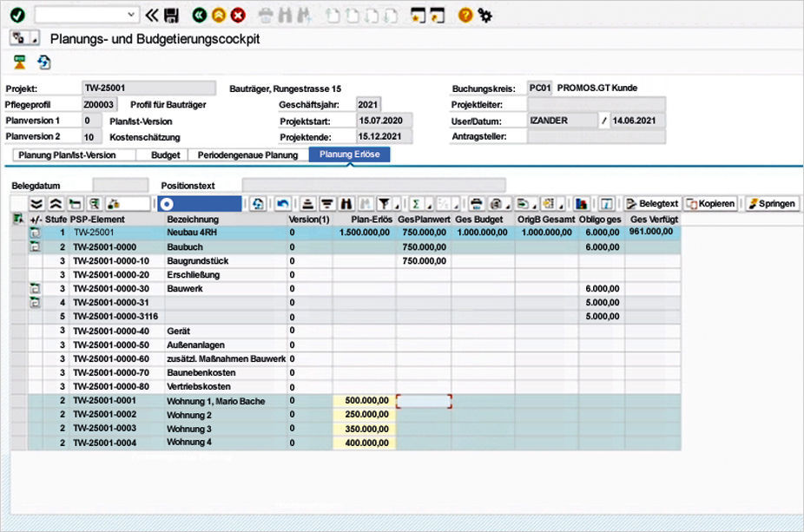Open the command field dropdown

pos(132,14)
